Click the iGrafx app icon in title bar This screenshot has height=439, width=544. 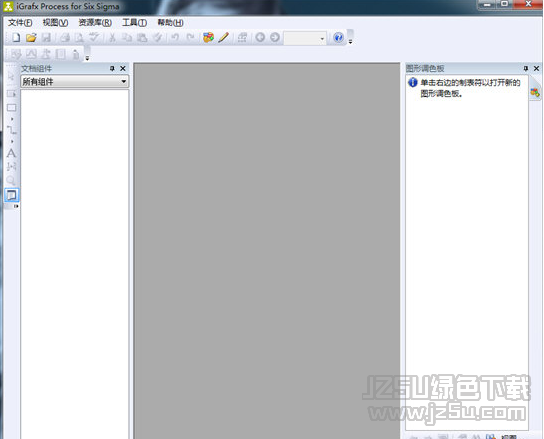(8, 6)
